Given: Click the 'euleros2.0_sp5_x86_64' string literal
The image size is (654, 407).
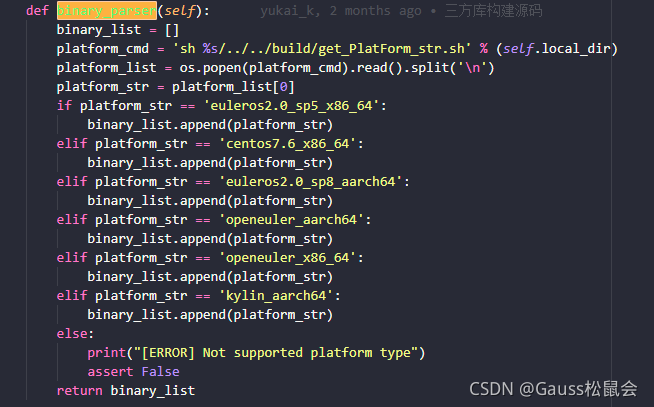Looking at the screenshot, I should tap(291, 106).
